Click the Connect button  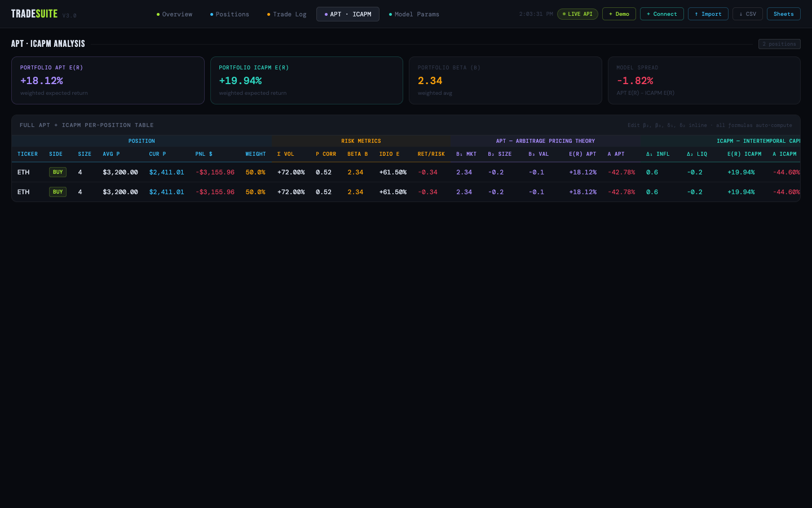click(662, 14)
